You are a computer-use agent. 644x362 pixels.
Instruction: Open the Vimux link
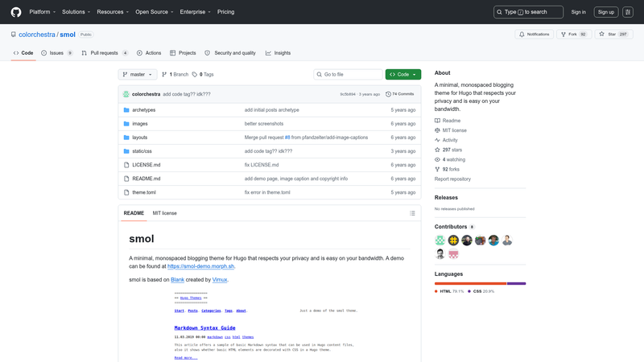tap(220, 280)
